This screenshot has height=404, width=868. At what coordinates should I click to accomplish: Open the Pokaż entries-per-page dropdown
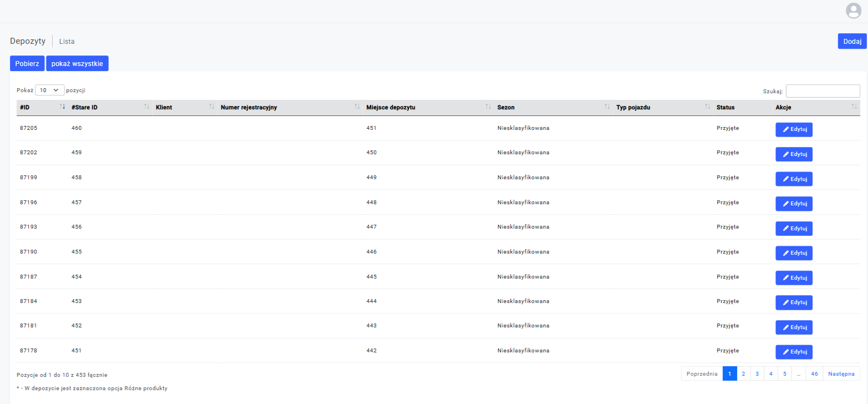click(x=49, y=90)
